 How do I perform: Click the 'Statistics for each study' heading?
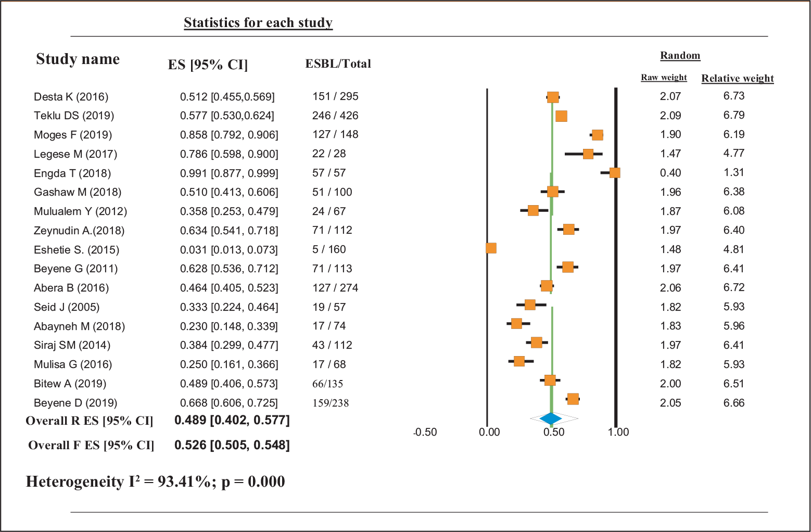pos(258,23)
